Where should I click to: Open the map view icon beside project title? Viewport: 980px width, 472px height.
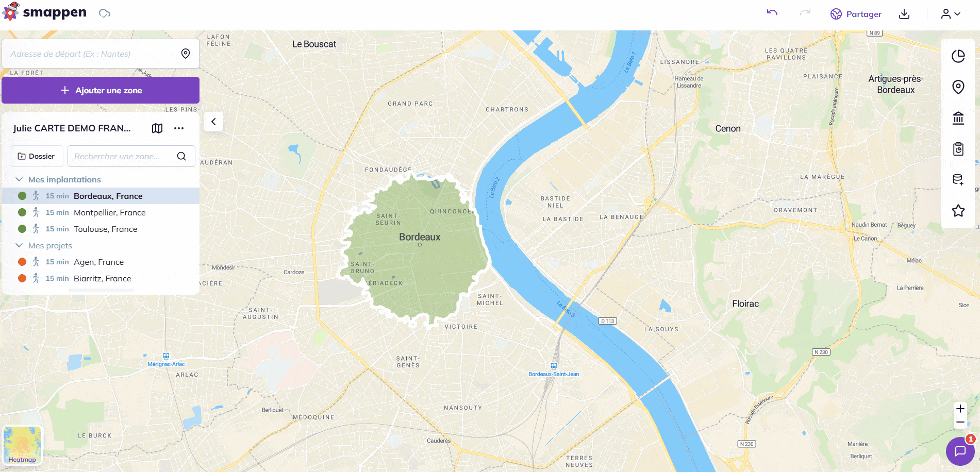[x=157, y=128]
